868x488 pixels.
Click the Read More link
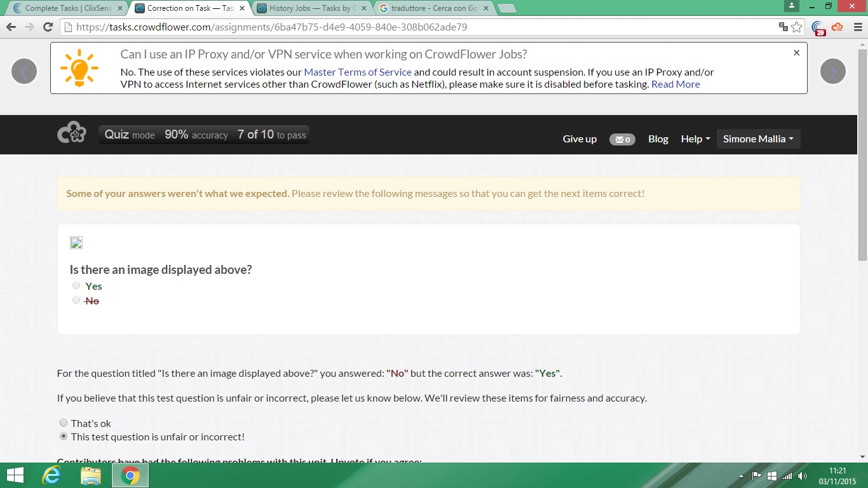point(675,85)
